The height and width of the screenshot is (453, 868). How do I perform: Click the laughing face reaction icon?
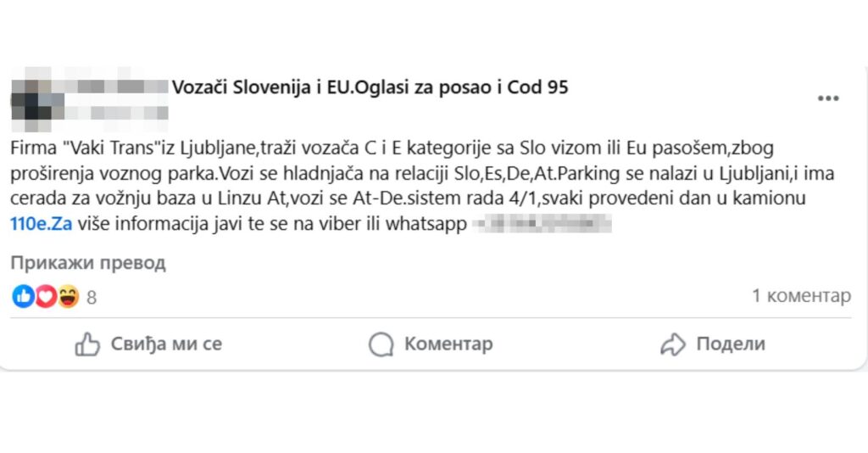coord(68,296)
